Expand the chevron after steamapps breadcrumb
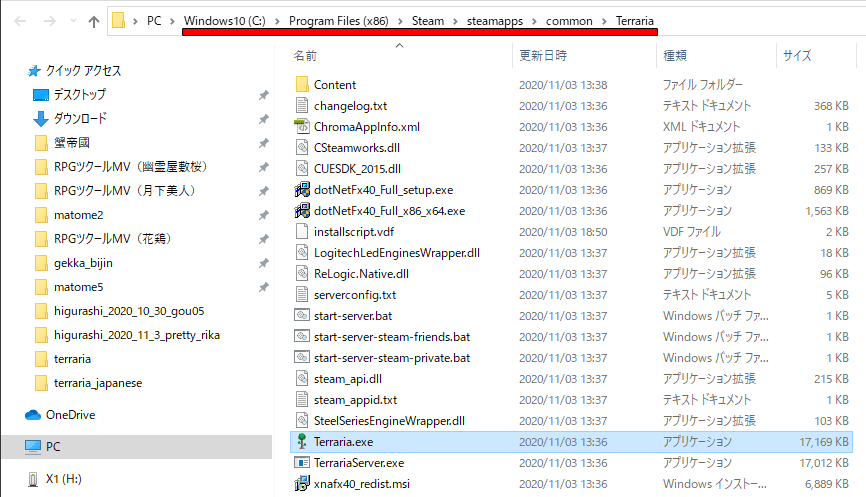The height and width of the screenshot is (497, 866). [534, 22]
